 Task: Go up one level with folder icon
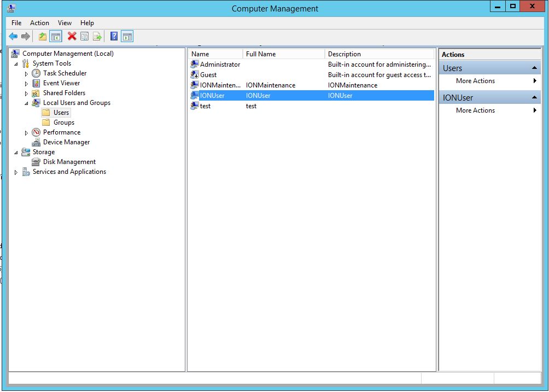coord(42,36)
